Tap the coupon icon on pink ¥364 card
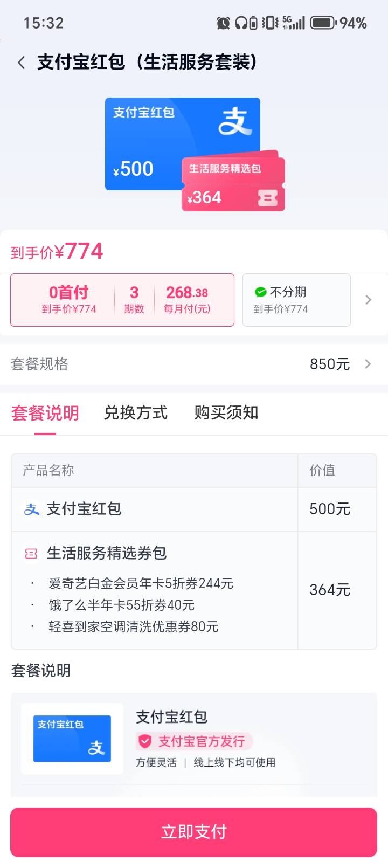 tap(267, 198)
